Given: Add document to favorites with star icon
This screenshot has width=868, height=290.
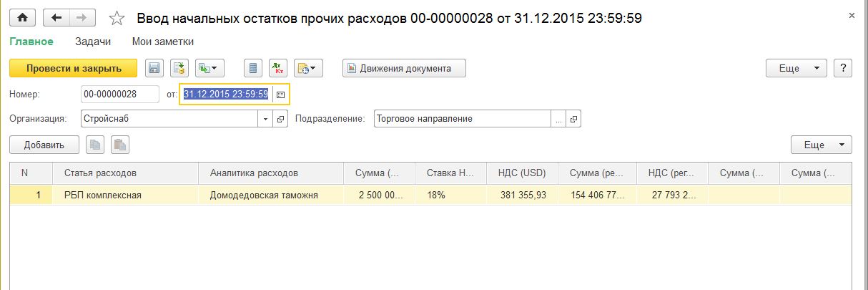Looking at the screenshot, I should coord(119,18).
